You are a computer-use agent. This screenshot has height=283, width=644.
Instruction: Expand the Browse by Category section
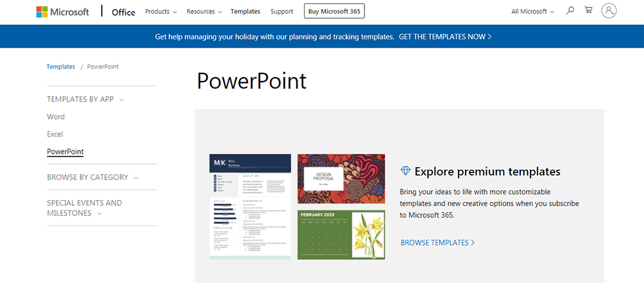pyautogui.click(x=92, y=177)
